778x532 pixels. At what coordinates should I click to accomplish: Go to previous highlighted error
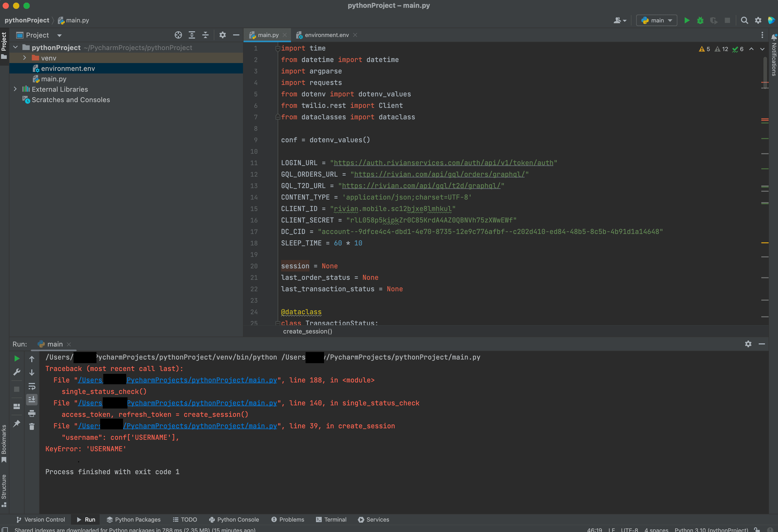tap(751, 49)
